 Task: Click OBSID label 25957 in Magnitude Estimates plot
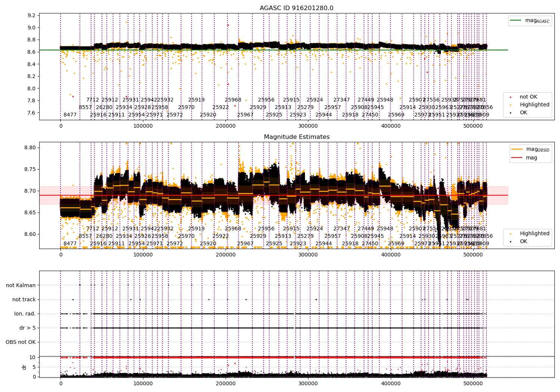tap(333, 236)
